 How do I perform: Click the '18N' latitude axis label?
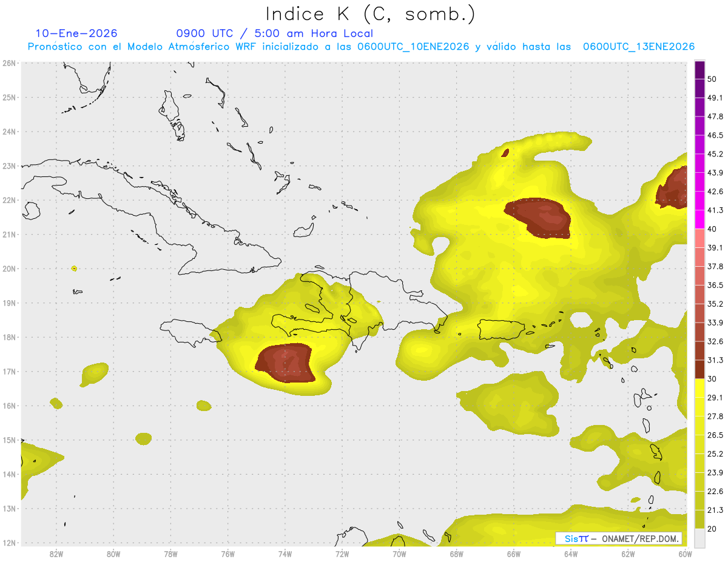pyautogui.click(x=9, y=337)
